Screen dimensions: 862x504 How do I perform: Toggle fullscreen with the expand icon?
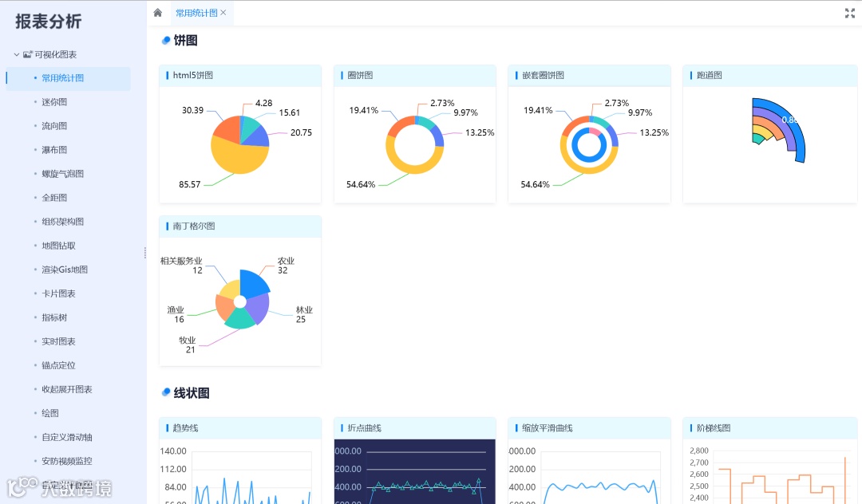click(850, 14)
